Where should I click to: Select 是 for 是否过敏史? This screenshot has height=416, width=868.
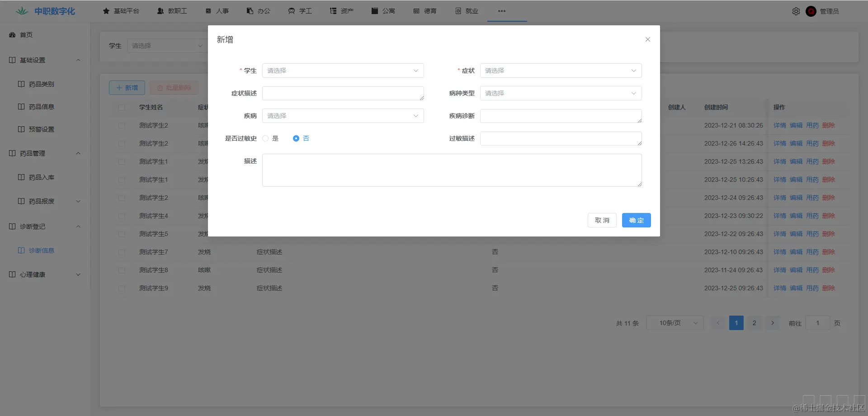pos(265,138)
